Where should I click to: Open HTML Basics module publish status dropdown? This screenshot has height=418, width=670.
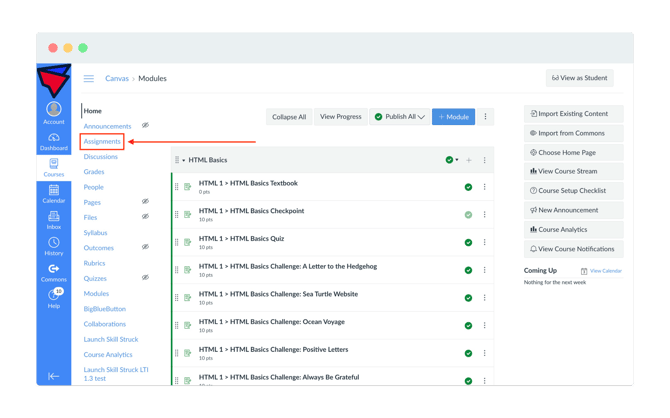coord(452,160)
